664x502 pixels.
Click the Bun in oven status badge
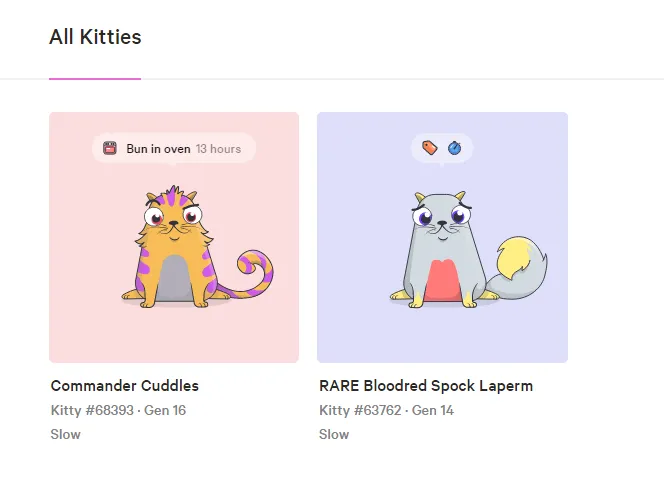[x=174, y=149]
